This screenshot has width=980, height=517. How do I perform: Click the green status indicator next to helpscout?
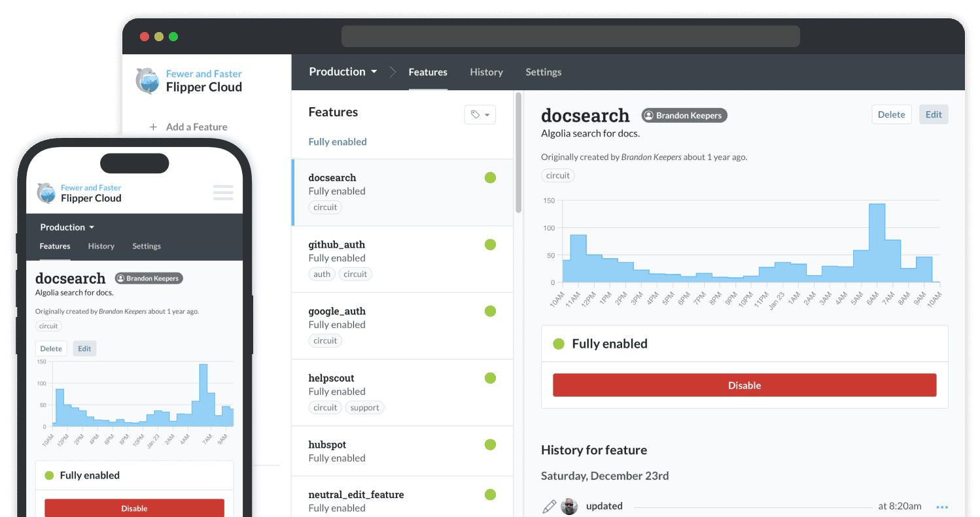click(491, 378)
